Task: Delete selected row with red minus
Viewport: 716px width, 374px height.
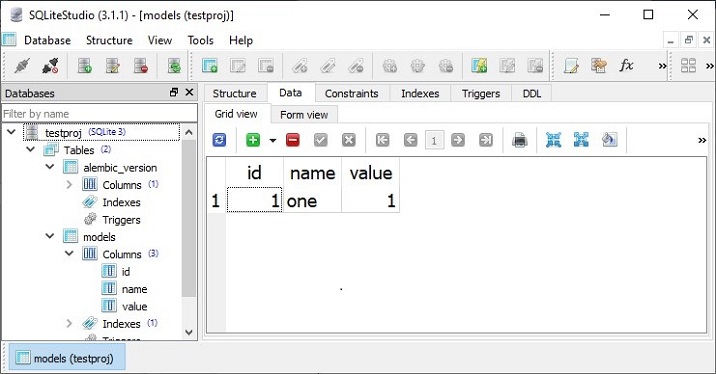Action: point(293,140)
